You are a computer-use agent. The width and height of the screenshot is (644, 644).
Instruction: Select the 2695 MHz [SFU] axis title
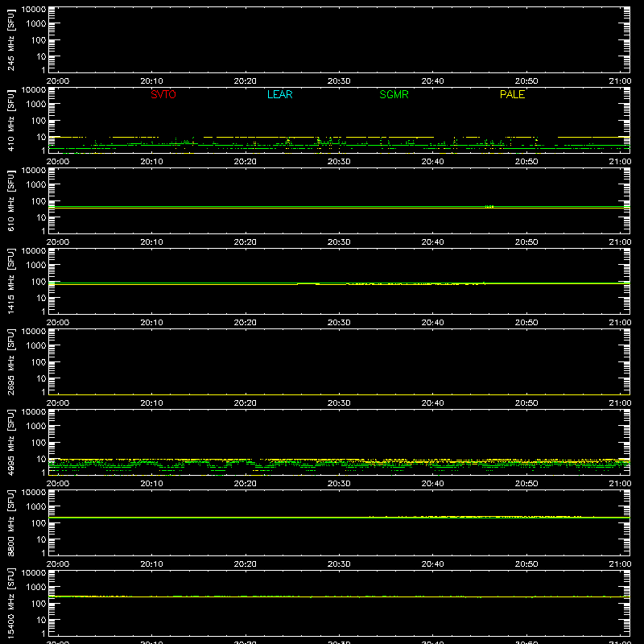point(10,361)
